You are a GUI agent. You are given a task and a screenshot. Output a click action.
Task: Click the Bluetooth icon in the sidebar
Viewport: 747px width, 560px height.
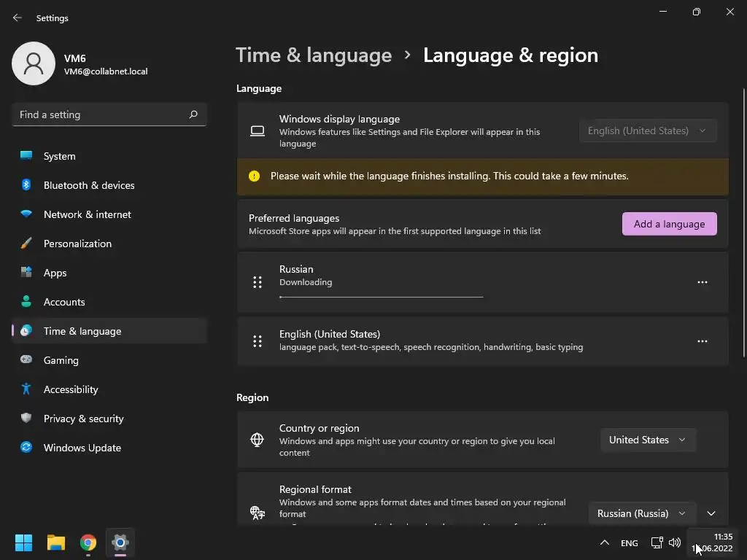pyautogui.click(x=26, y=184)
